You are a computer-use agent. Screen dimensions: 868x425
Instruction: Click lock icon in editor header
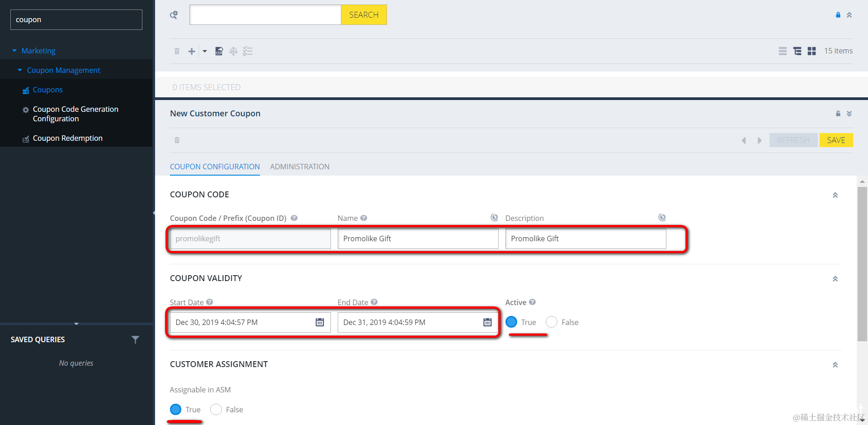838,114
